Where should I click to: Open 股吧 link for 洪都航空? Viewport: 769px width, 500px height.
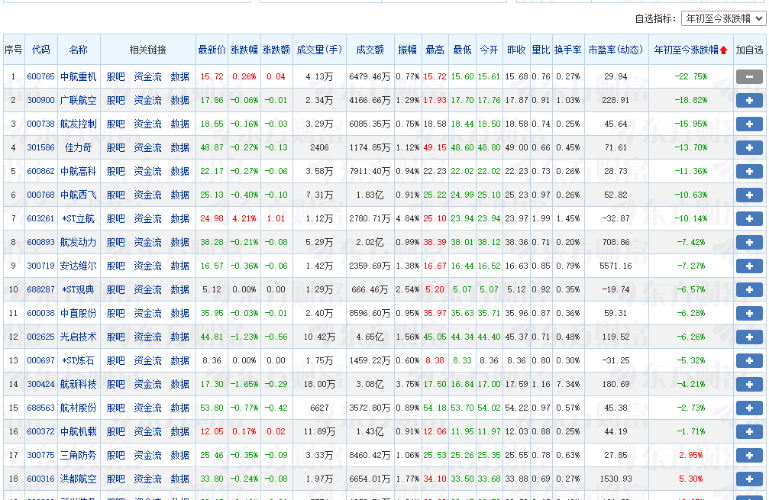pyautogui.click(x=116, y=479)
